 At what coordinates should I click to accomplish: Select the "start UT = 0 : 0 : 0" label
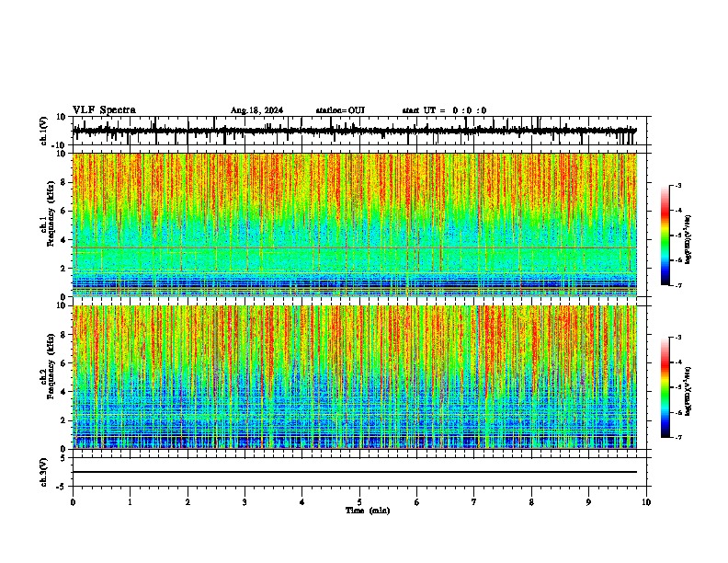click(x=444, y=110)
